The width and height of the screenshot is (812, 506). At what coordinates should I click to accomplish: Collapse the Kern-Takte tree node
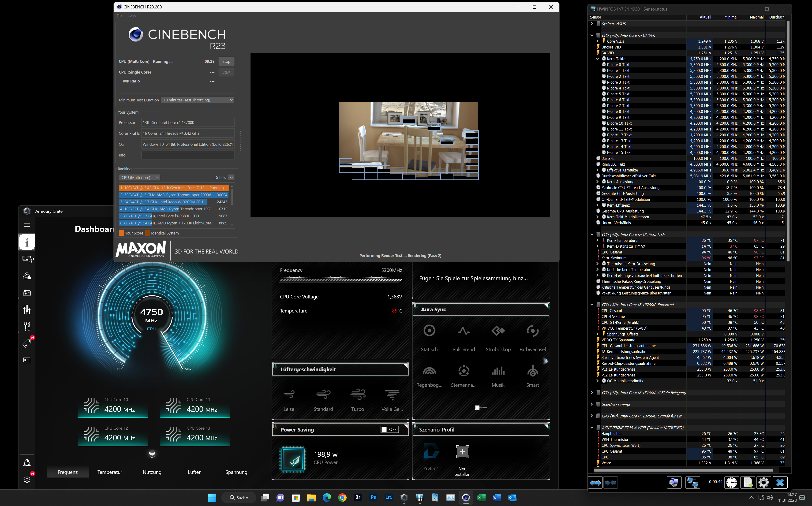pos(597,59)
